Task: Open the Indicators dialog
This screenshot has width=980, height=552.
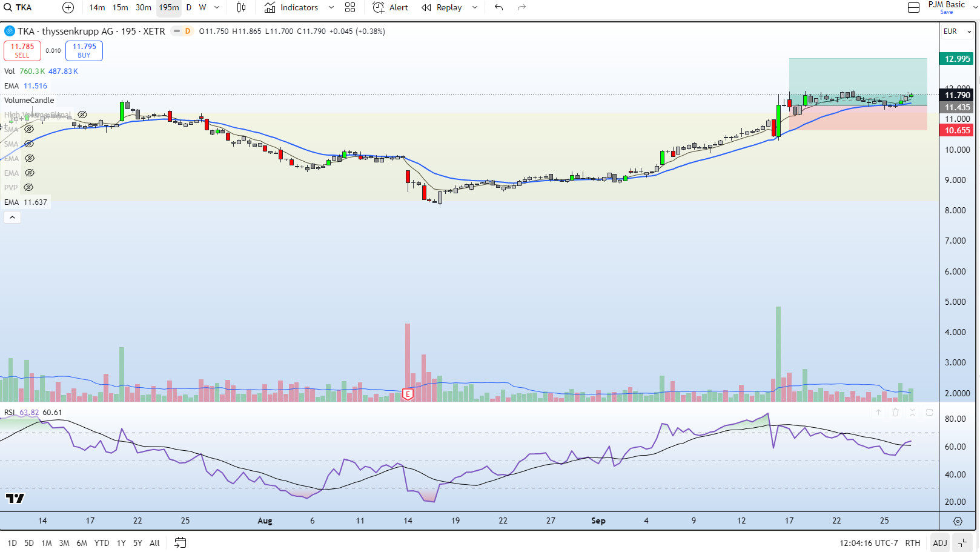Action: [292, 8]
